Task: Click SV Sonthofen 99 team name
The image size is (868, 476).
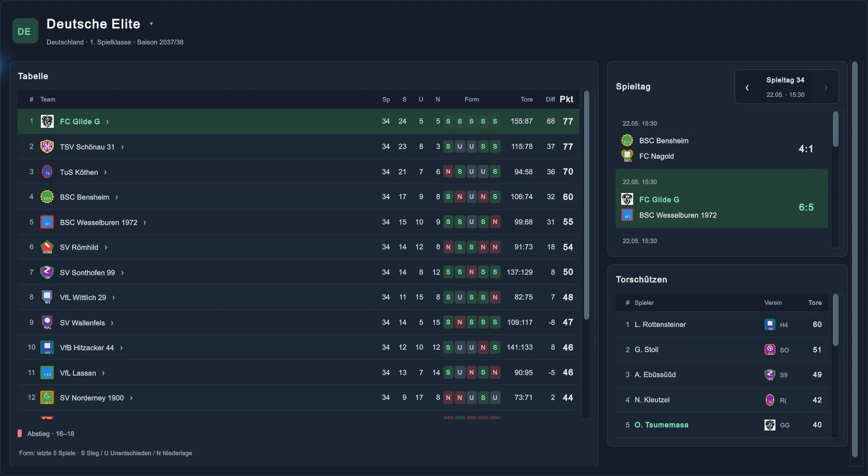Action: [87, 273]
